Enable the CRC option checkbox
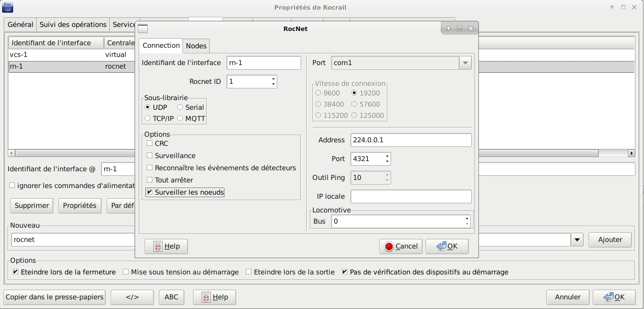 click(150, 143)
